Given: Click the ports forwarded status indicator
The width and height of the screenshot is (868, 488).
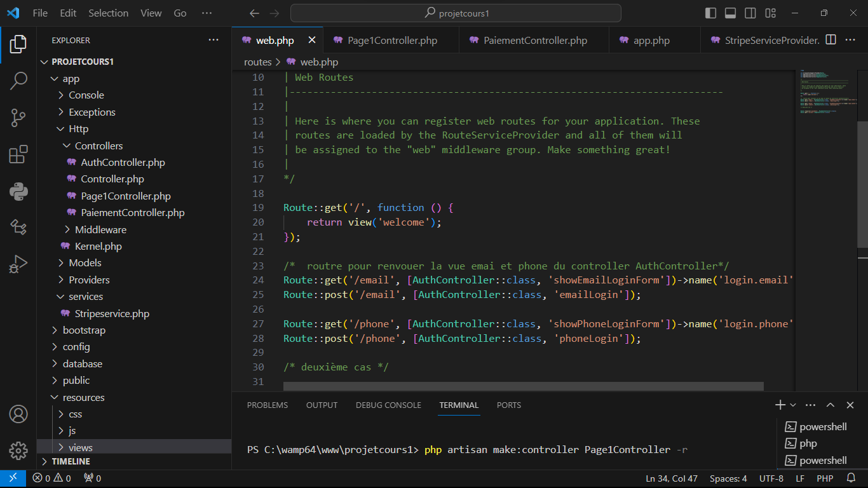Looking at the screenshot, I should coord(93,478).
